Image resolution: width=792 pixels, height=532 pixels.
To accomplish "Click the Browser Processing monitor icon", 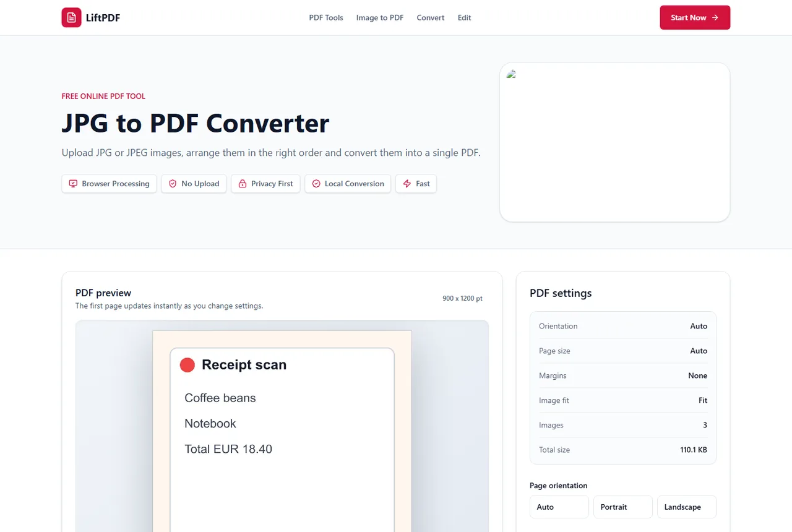I will (x=73, y=184).
